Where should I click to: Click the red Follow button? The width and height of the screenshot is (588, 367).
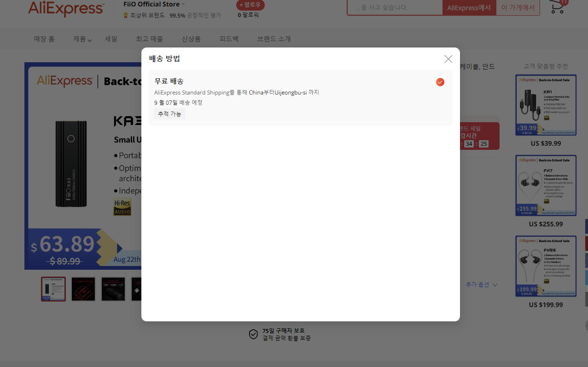250,5
